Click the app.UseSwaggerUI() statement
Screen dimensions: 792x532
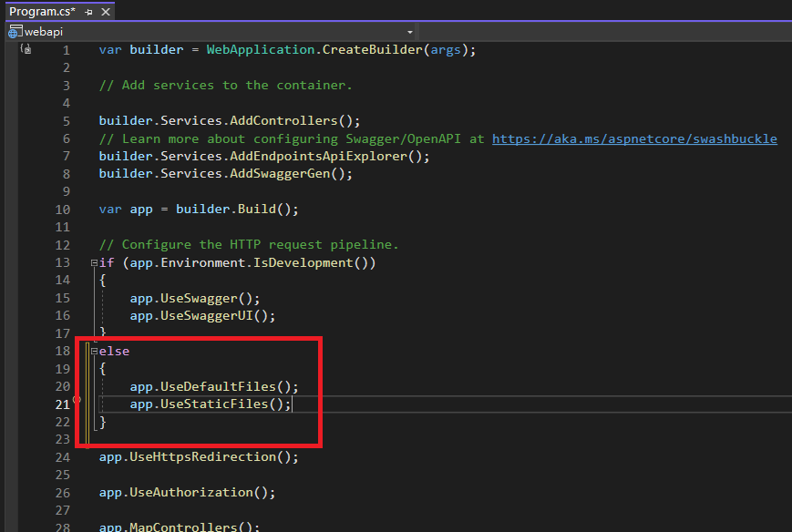(x=202, y=316)
